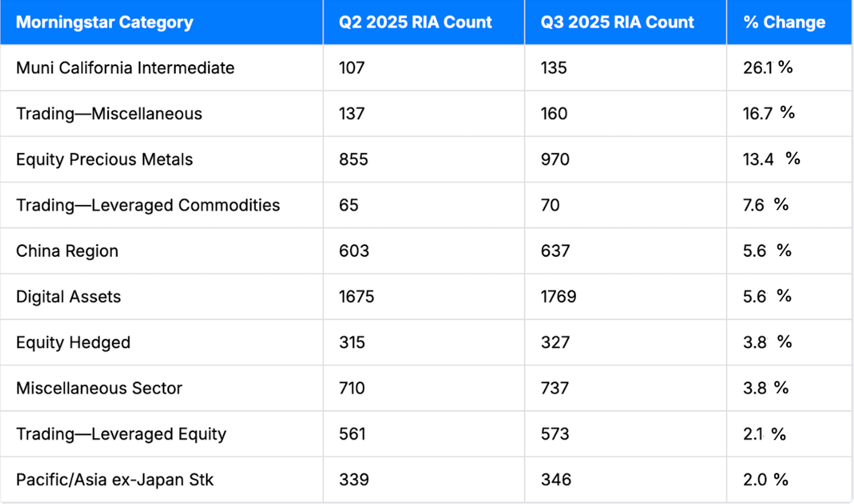Click the Morningstar Category column header
This screenshot has height=504, width=854.
[104, 22]
